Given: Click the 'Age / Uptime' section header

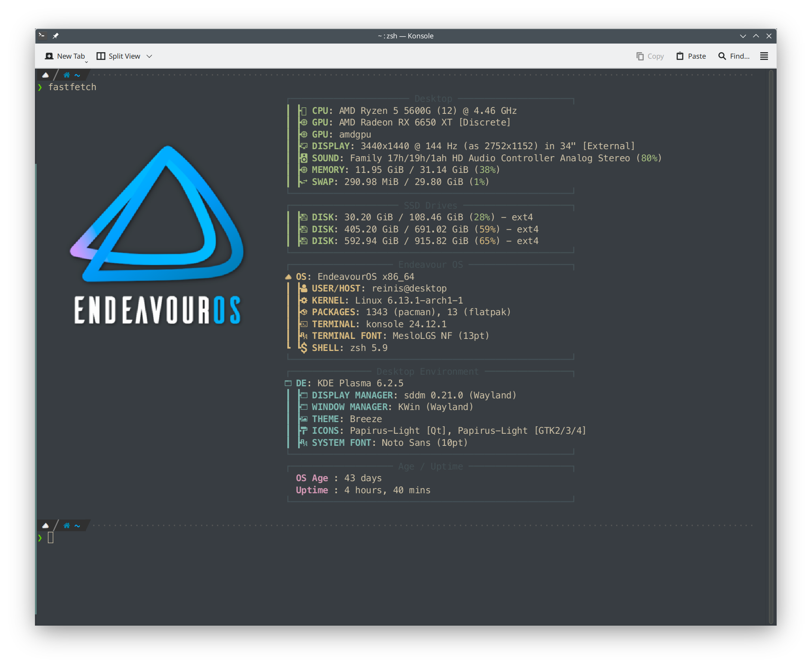Looking at the screenshot, I should tap(430, 467).
